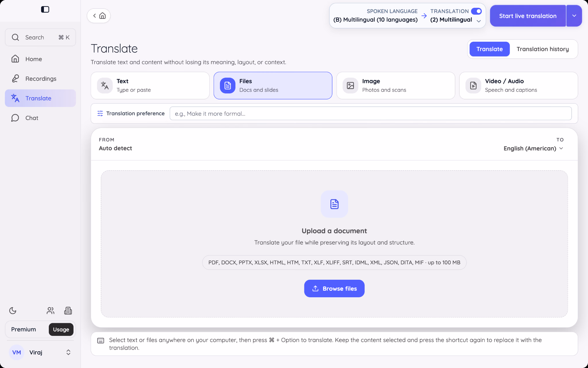Select the Translate tab at top right
588x368 pixels.
pyautogui.click(x=490, y=49)
